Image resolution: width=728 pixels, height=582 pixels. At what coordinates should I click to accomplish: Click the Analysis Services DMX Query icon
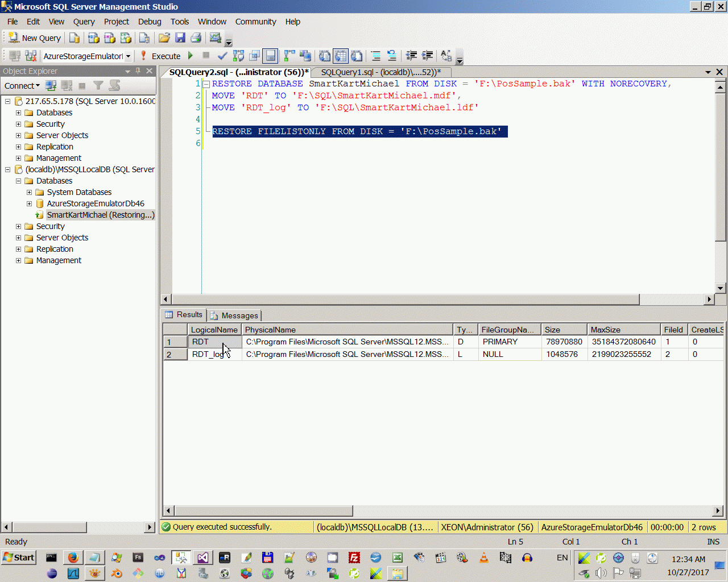coord(110,38)
